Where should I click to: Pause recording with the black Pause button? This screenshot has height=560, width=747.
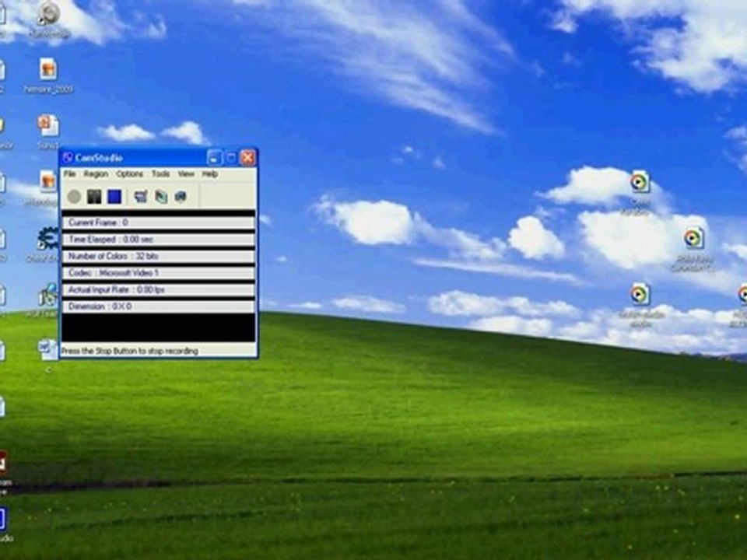tap(94, 197)
